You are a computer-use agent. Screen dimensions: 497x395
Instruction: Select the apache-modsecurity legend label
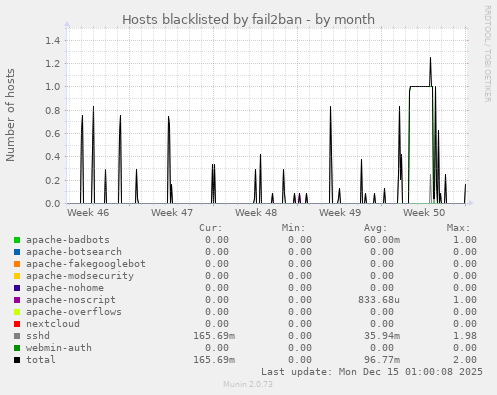[x=80, y=276]
